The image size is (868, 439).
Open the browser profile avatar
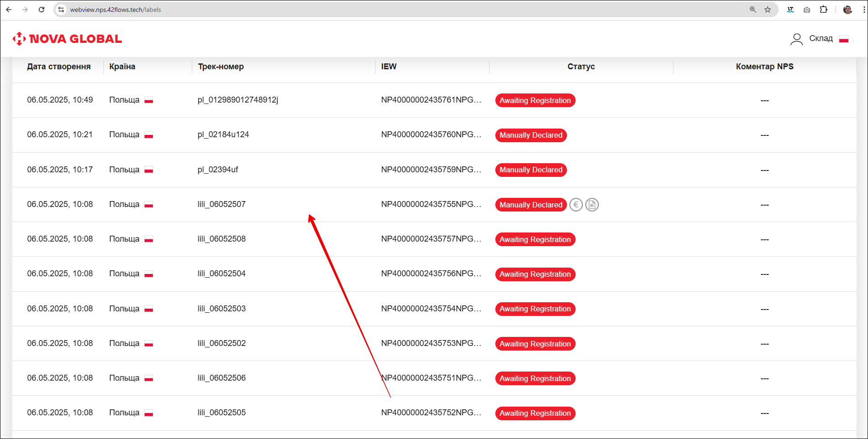pos(847,10)
